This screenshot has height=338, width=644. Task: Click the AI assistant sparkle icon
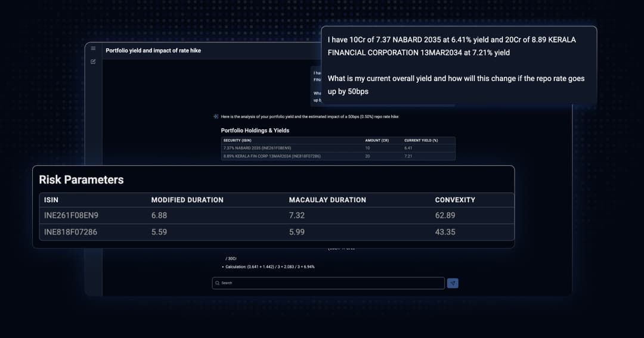click(216, 117)
